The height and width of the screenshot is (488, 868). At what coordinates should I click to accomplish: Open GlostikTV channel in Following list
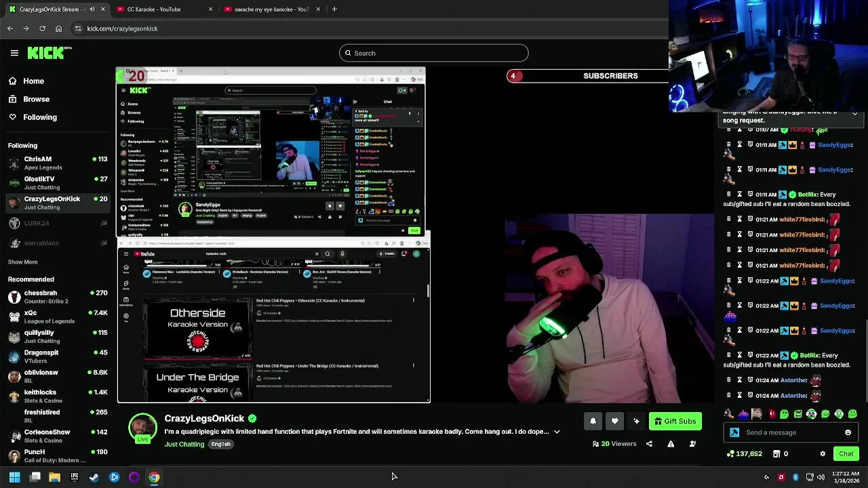tap(58, 183)
